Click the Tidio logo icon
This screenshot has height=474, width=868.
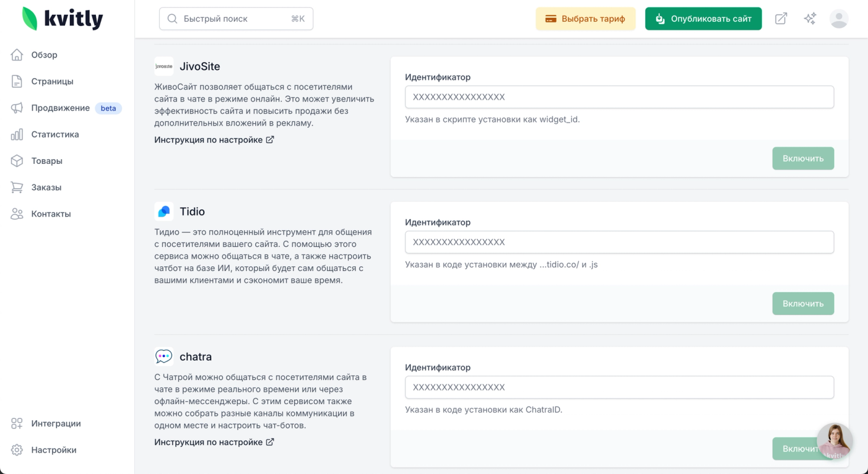164,211
